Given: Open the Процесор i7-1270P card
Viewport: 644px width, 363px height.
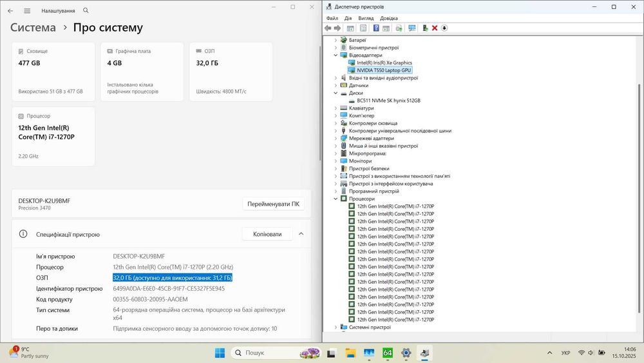Looking at the screenshot, I should coord(53,137).
